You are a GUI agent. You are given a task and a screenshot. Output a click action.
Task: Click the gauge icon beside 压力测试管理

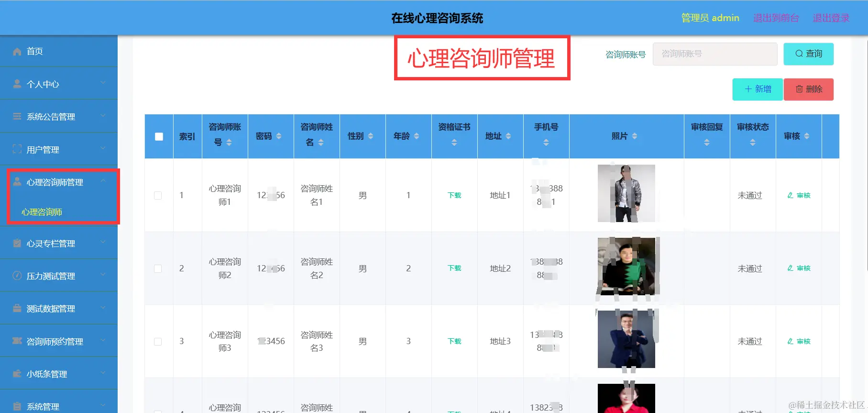click(x=17, y=276)
